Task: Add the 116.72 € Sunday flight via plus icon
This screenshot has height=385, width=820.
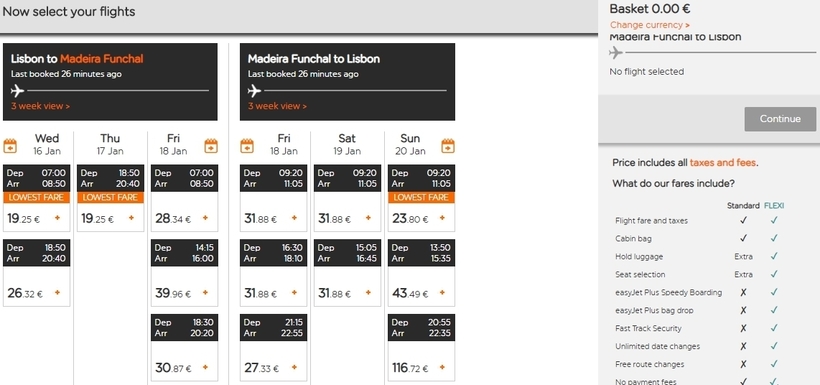Action: 442,367
